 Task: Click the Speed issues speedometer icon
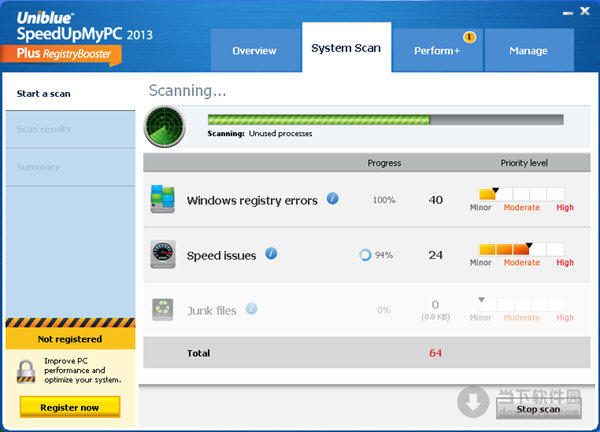163,254
